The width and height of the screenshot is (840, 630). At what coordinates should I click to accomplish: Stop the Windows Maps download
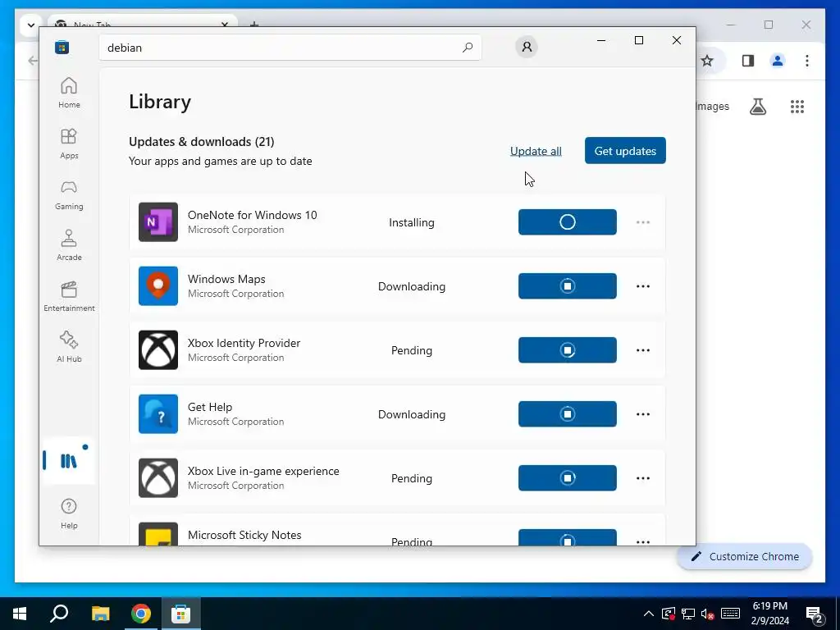tap(568, 286)
